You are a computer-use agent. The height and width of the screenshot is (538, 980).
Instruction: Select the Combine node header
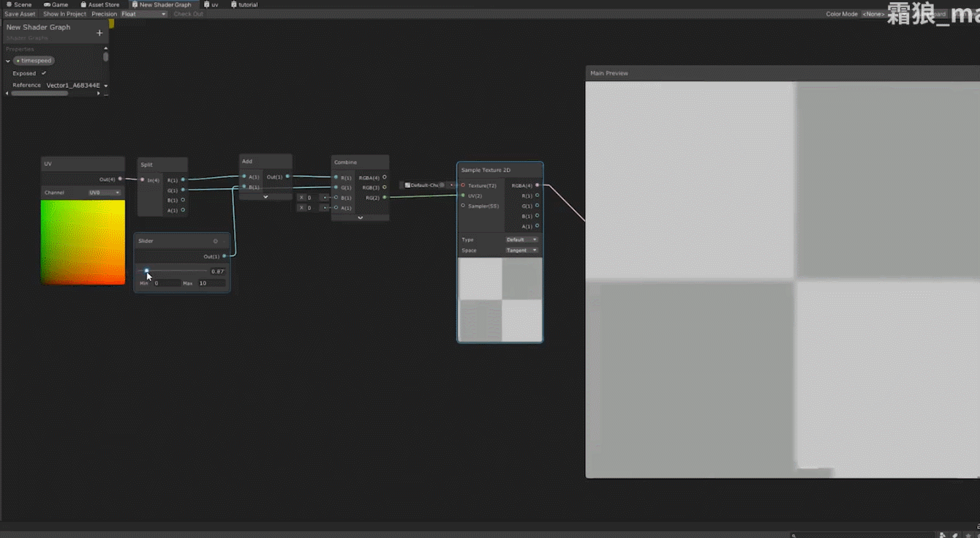pos(360,162)
